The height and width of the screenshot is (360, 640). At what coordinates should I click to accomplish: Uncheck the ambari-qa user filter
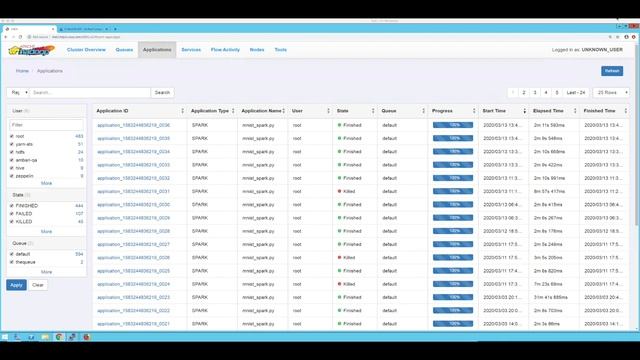pyautogui.click(x=11, y=160)
